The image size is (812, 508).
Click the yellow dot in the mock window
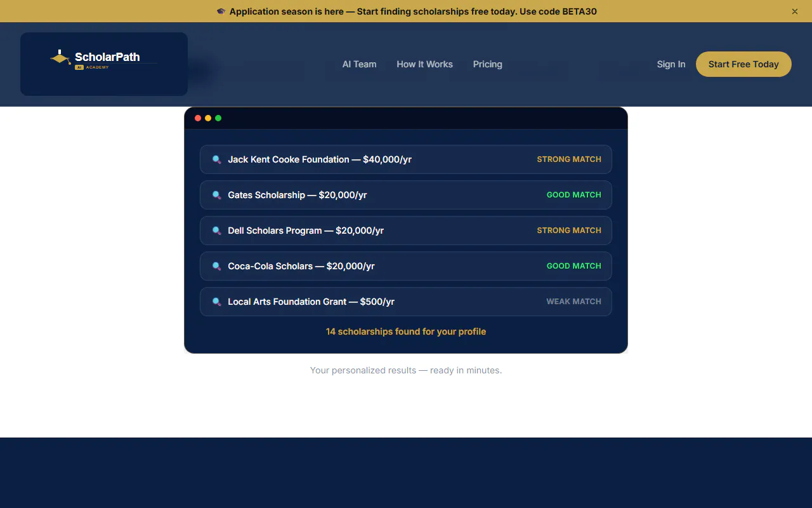[208, 118]
